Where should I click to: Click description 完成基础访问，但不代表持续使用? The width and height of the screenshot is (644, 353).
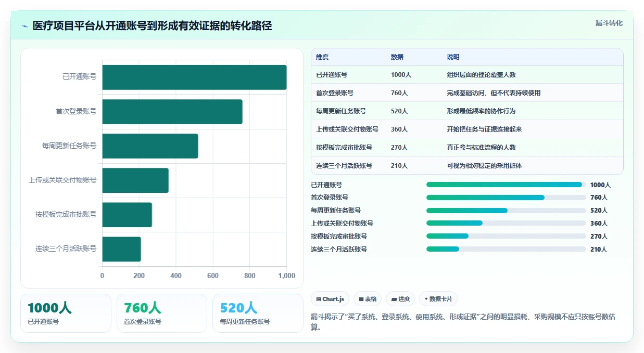pos(494,93)
